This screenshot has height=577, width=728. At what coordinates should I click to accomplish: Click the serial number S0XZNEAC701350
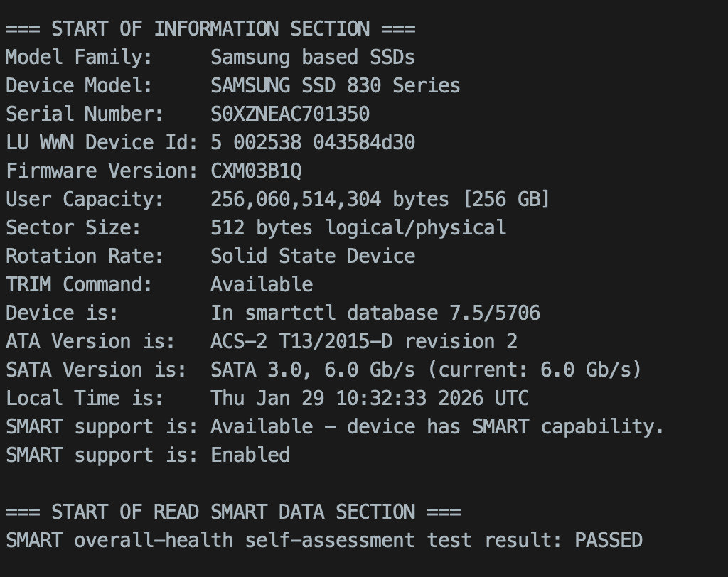point(290,114)
